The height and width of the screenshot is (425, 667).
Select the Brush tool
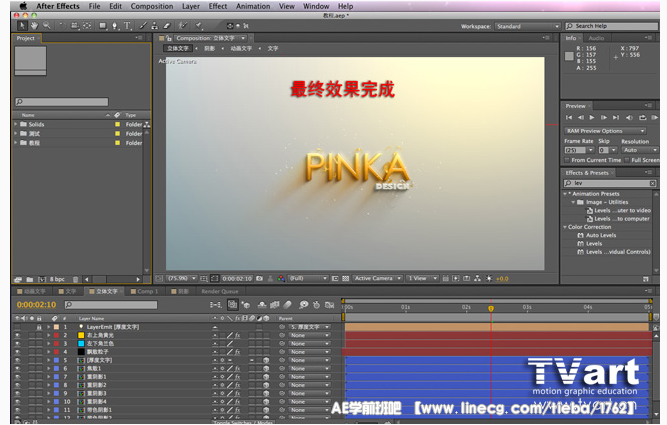click(x=143, y=26)
